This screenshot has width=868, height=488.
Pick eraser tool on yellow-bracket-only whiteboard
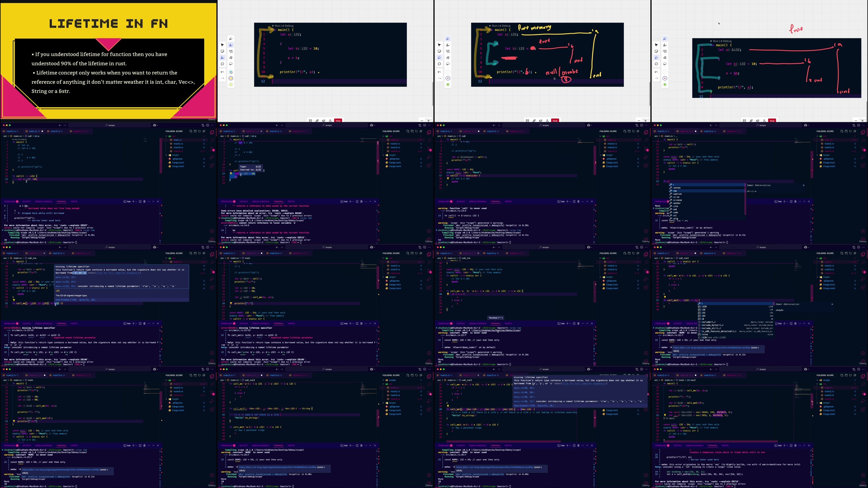tap(231, 57)
